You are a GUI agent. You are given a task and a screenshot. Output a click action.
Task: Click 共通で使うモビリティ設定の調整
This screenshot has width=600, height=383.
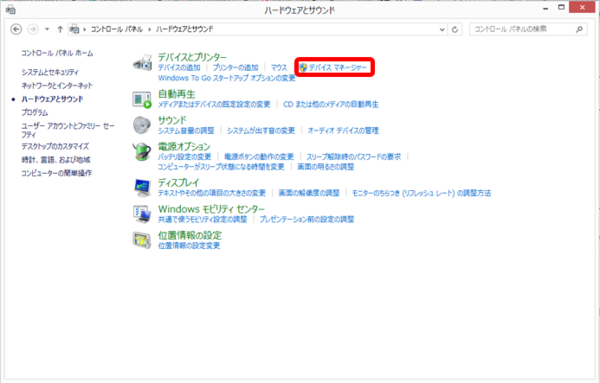[202, 220]
